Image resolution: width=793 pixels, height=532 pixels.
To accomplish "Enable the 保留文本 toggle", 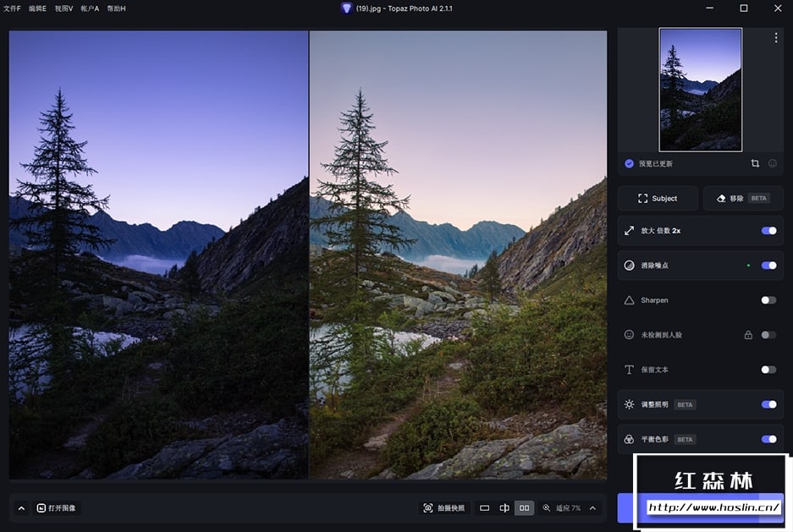I will 768,370.
